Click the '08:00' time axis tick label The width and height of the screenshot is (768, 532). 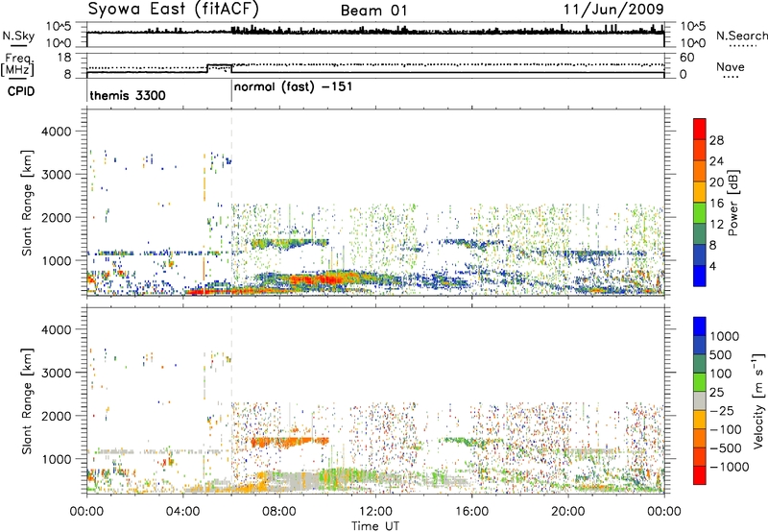point(278,512)
